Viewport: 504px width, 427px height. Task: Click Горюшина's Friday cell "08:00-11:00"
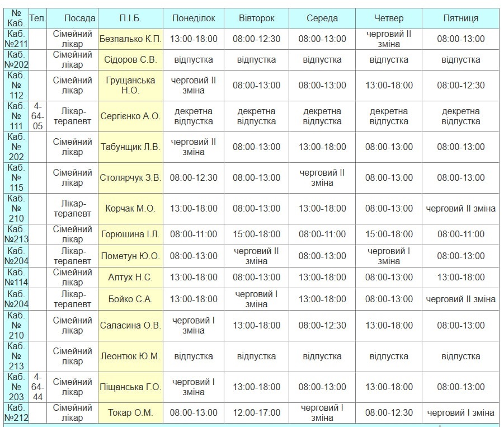coord(460,234)
